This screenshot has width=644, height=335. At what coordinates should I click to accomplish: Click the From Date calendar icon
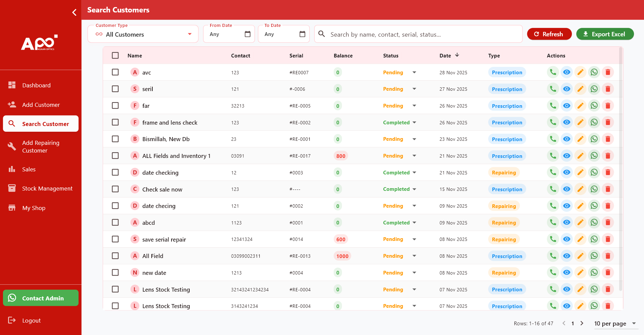248,34
